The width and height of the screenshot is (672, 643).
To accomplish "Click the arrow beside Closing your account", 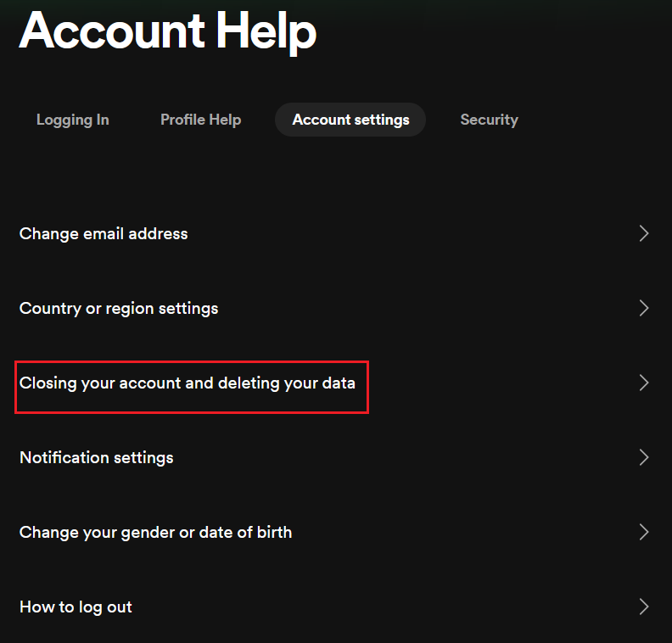I will pos(643,383).
